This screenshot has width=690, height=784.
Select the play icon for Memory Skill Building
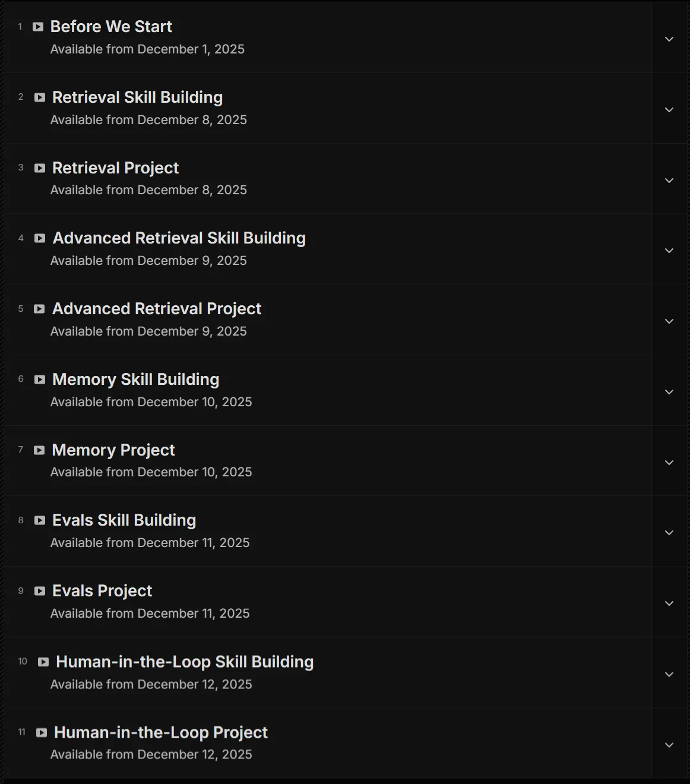[x=40, y=380]
